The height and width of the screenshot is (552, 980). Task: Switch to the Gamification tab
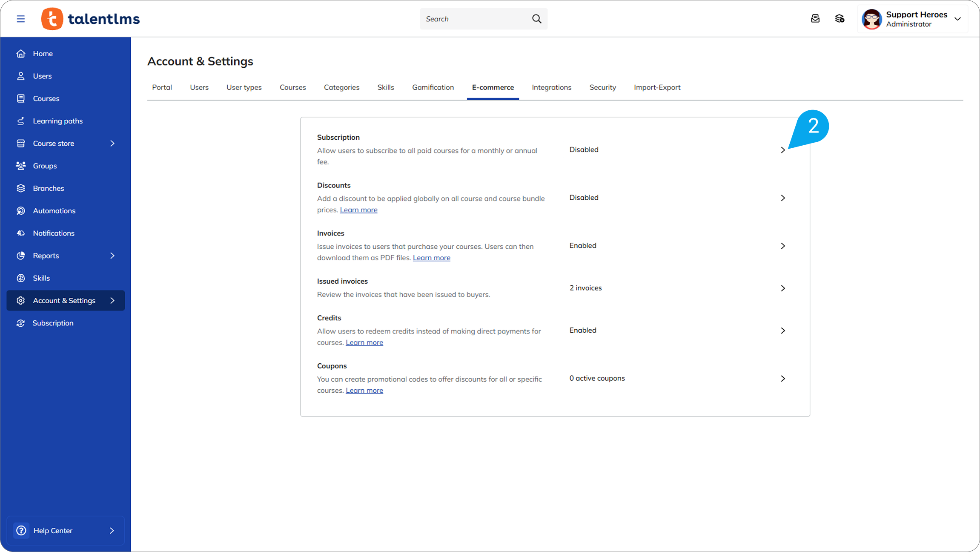(433, 87)
